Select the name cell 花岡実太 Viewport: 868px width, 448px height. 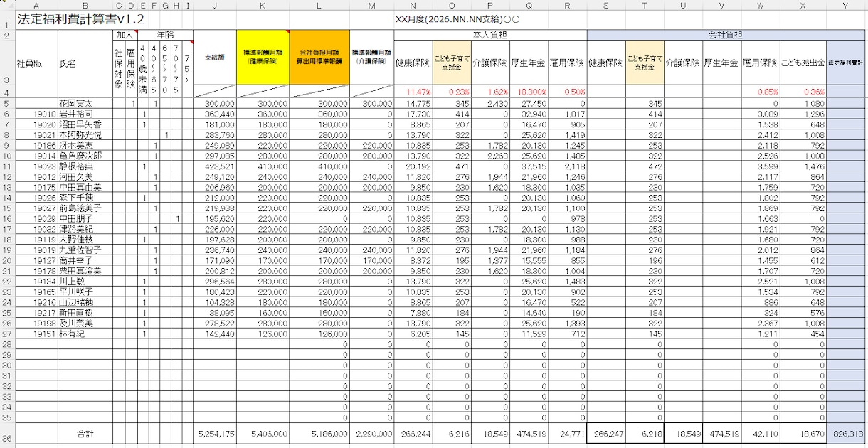click(x=85, y=104)
